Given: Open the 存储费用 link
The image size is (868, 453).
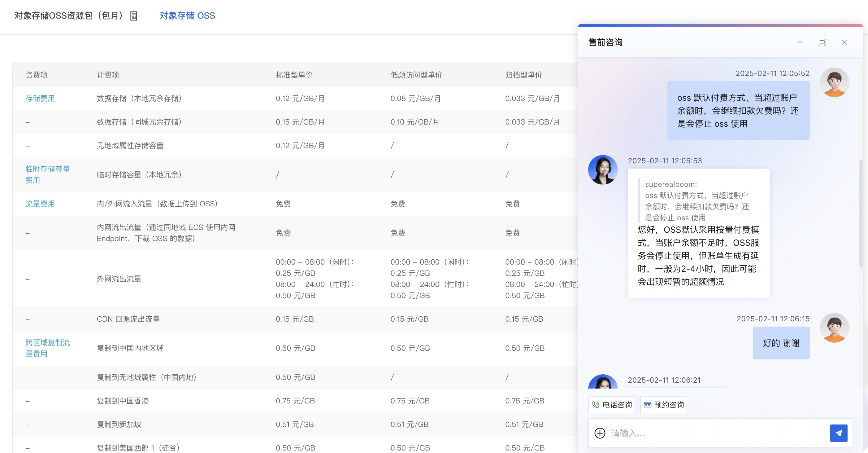Looking at the screenshot, I should 40,98.
